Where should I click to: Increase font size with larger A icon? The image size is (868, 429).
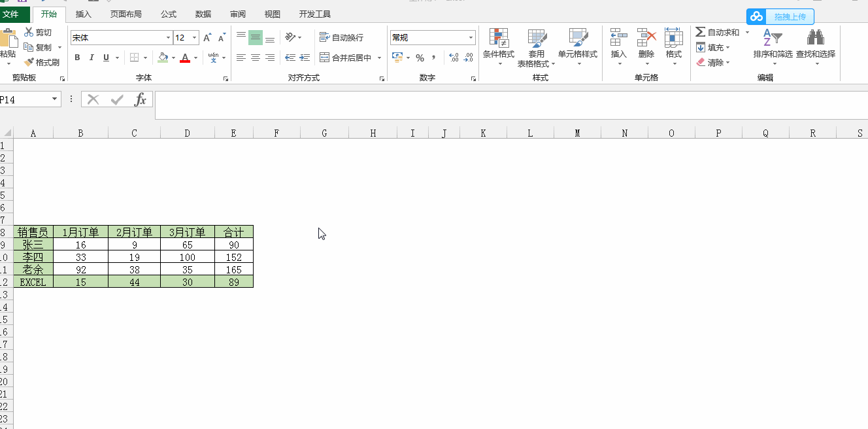[207, 38]
